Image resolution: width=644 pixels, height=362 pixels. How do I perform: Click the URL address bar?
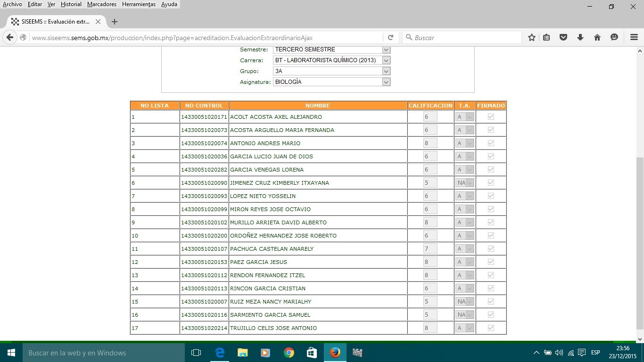point(206,37)
